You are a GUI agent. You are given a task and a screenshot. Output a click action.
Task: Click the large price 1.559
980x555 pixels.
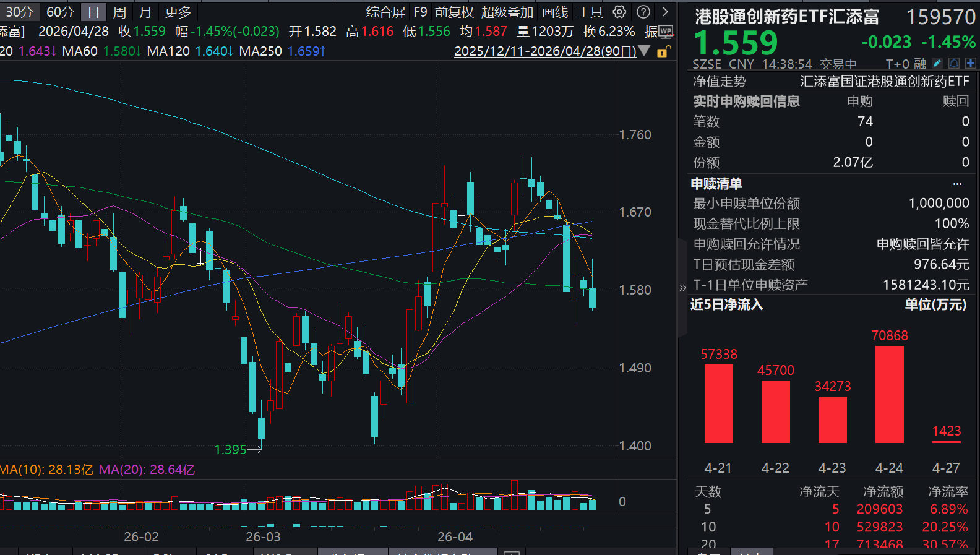click(736, 43)
